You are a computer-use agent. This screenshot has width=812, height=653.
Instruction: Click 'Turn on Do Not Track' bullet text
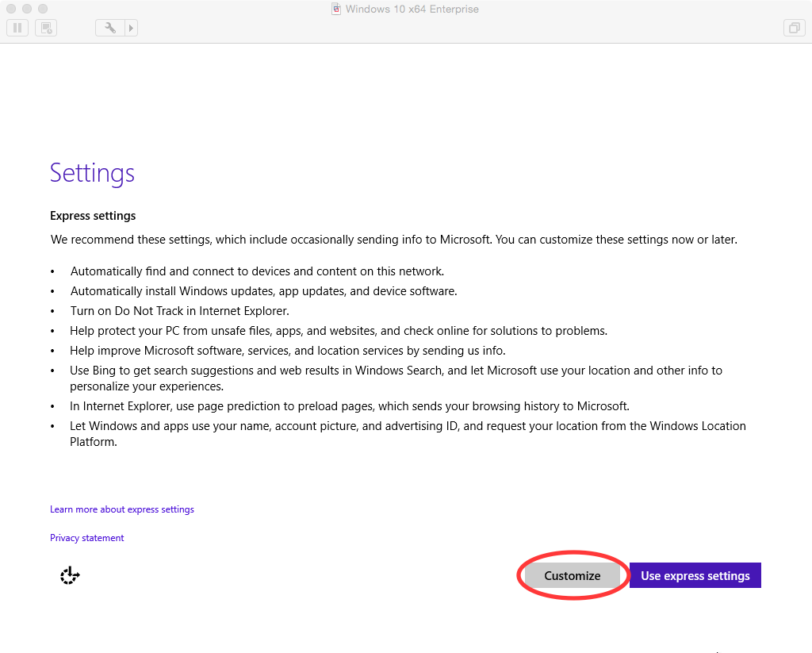click(x=180, y=311)
